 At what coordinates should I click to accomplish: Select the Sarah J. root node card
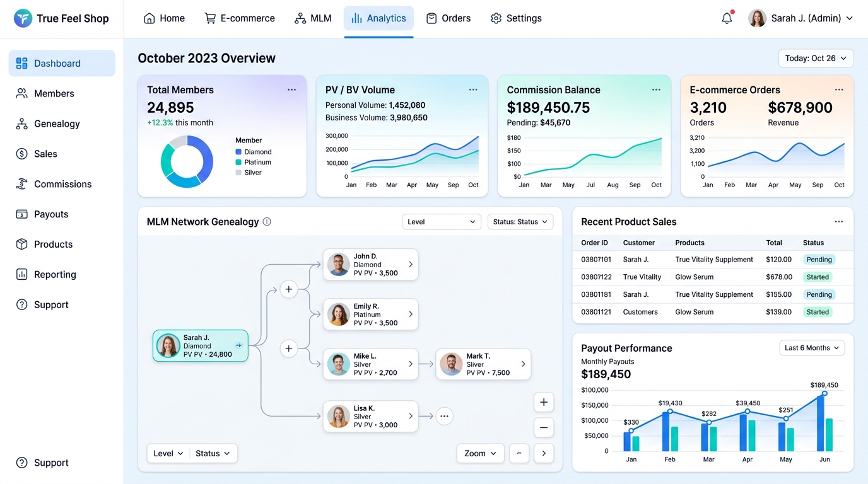201,346
